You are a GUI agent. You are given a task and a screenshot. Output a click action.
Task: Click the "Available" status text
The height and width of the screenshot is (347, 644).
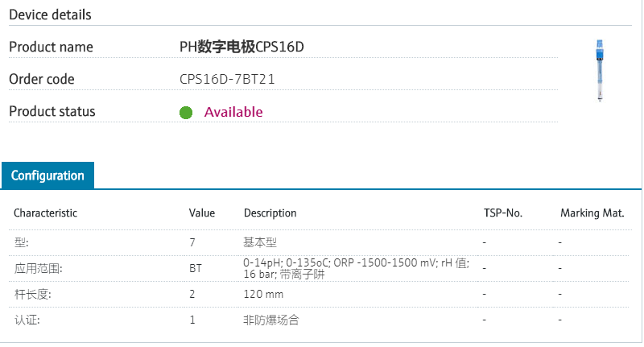[233, 112]
